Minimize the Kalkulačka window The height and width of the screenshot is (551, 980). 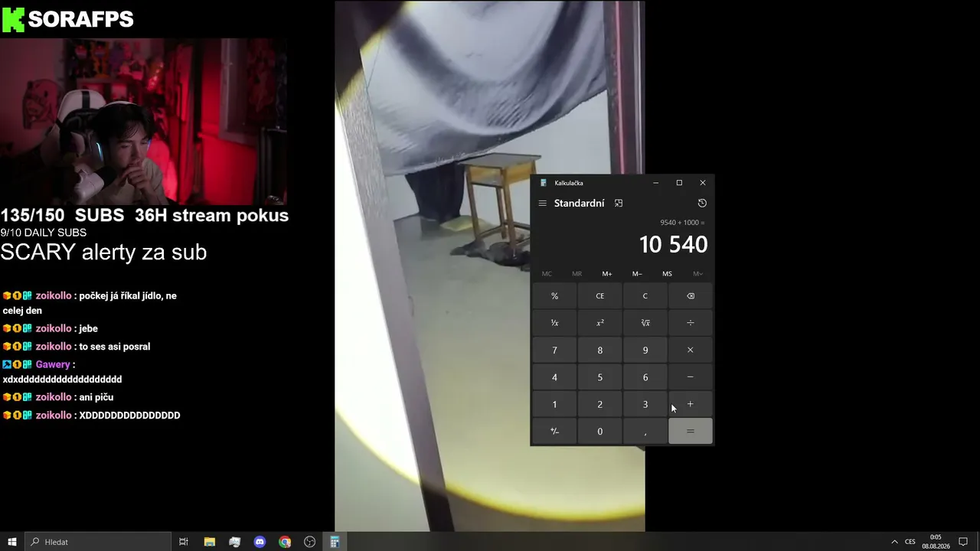655,183
